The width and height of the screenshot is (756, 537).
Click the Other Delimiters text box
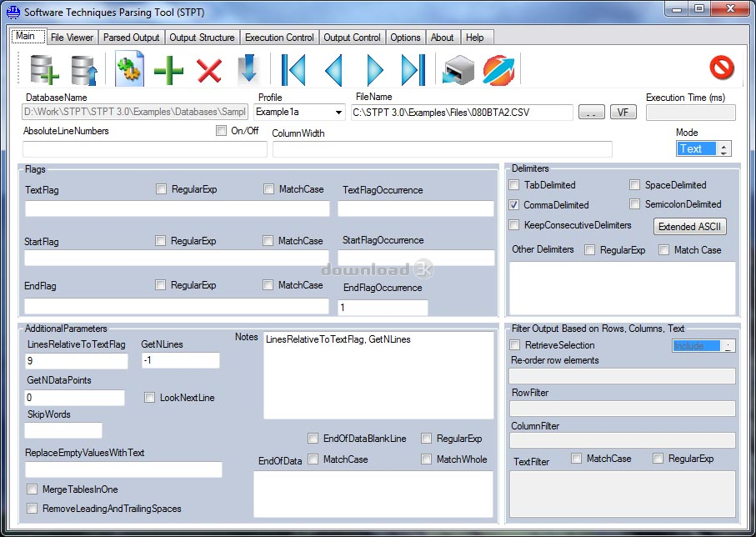point(623,288)
